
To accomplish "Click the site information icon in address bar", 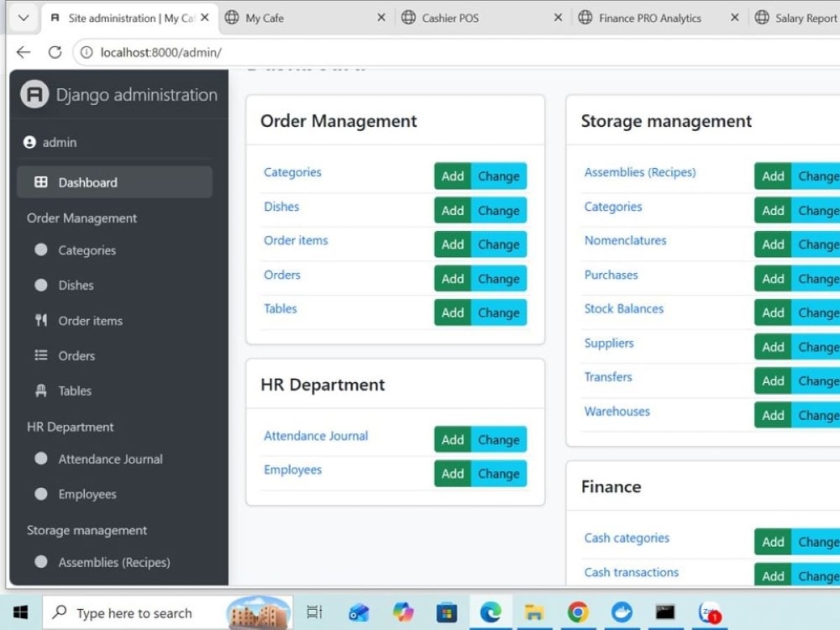I will point(87,52).
